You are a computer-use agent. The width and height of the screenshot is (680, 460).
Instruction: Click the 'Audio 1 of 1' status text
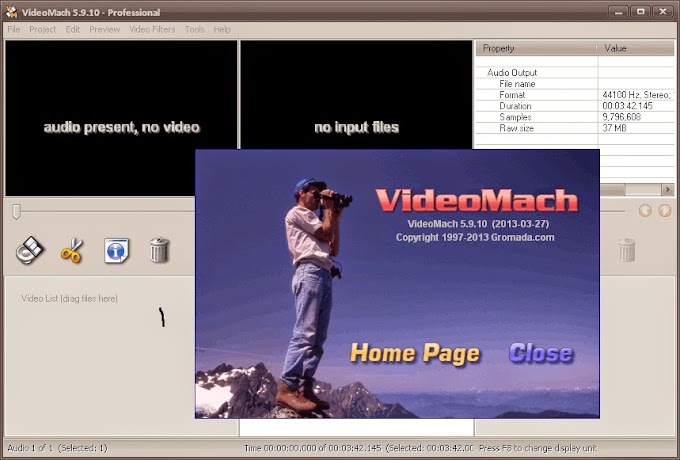[x=57, y=448]
